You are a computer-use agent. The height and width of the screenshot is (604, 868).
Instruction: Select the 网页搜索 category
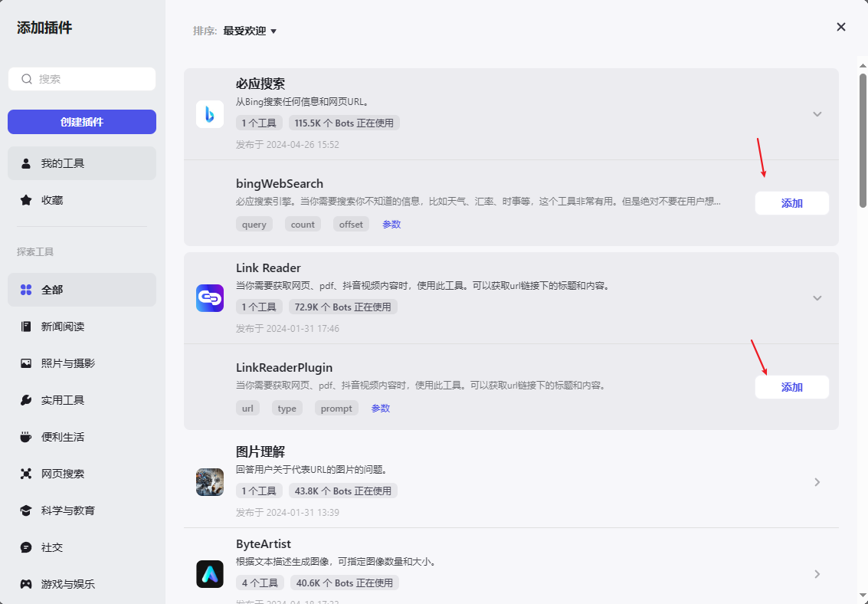[82, 474]
